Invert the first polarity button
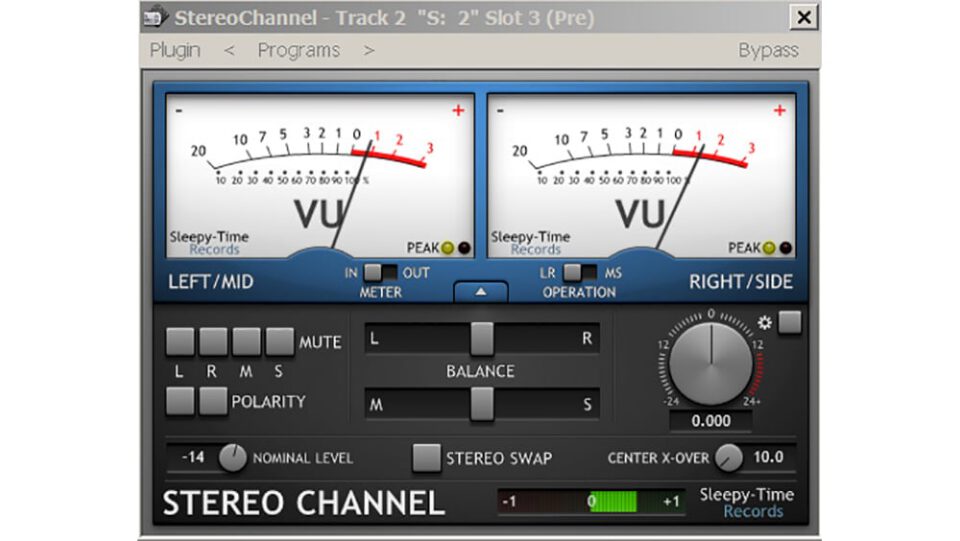 pos(180,401)
